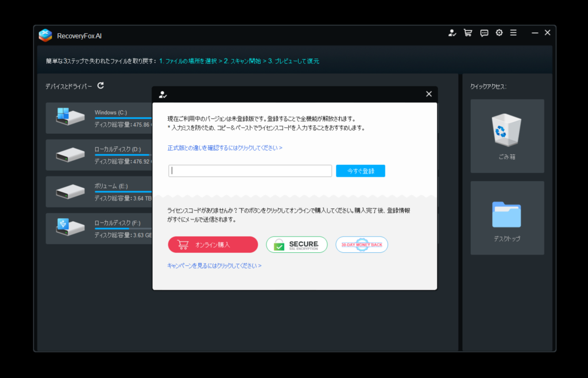The width and height of the screenshot is (588, 378).
Task: Click the 'デバイスとドライバー' heading text
Action: 69,86
